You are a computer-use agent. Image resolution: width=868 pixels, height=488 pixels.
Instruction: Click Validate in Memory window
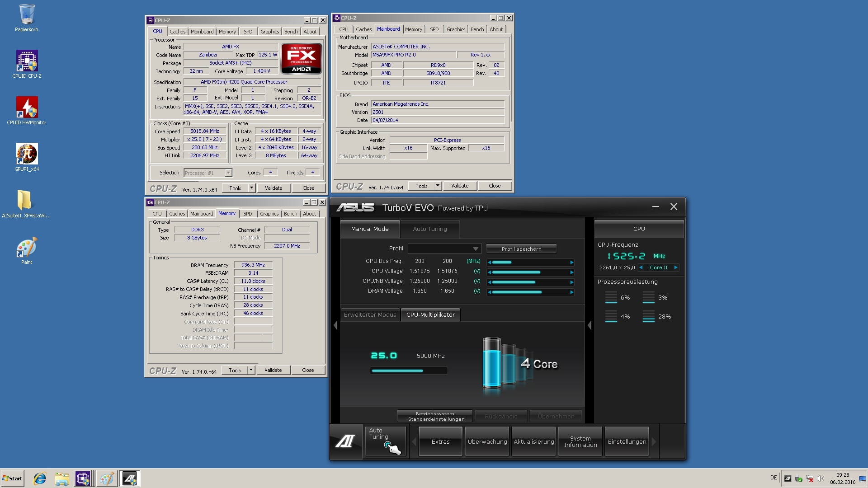pos(273,370)
